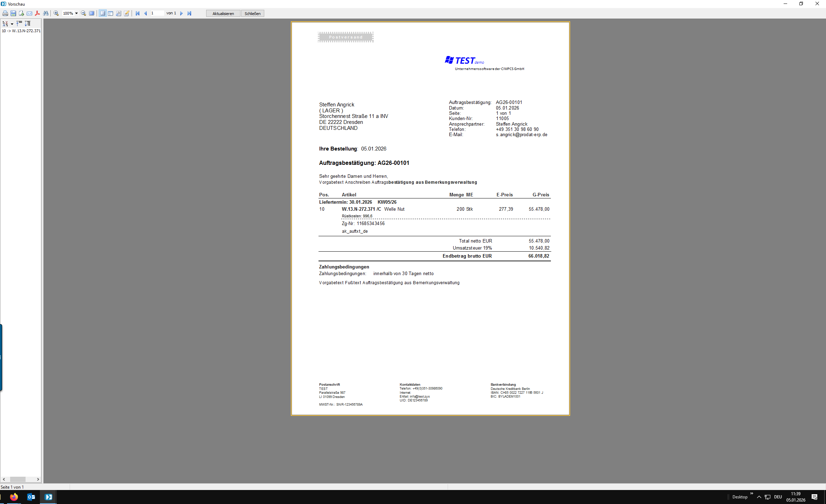Toggle edit page mode with the pencil icon
The height and width of the screenshot is (504, 826).
coord(127,13)
